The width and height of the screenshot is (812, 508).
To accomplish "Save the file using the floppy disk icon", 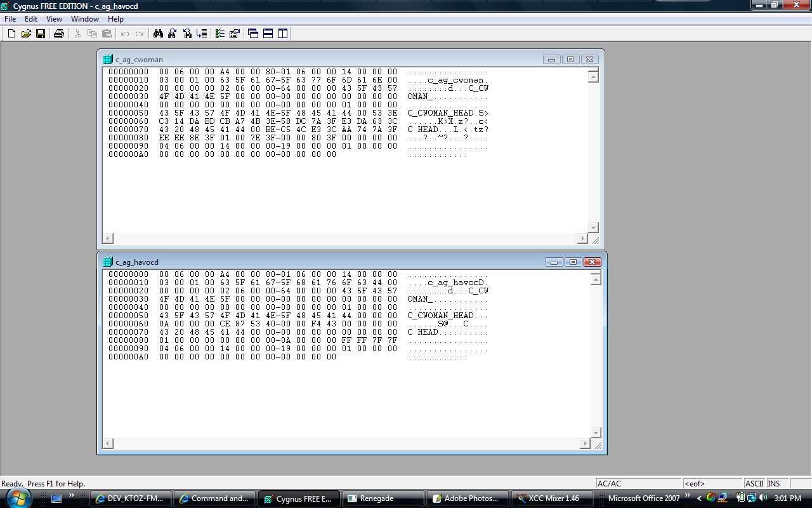I will coord(41,34).
